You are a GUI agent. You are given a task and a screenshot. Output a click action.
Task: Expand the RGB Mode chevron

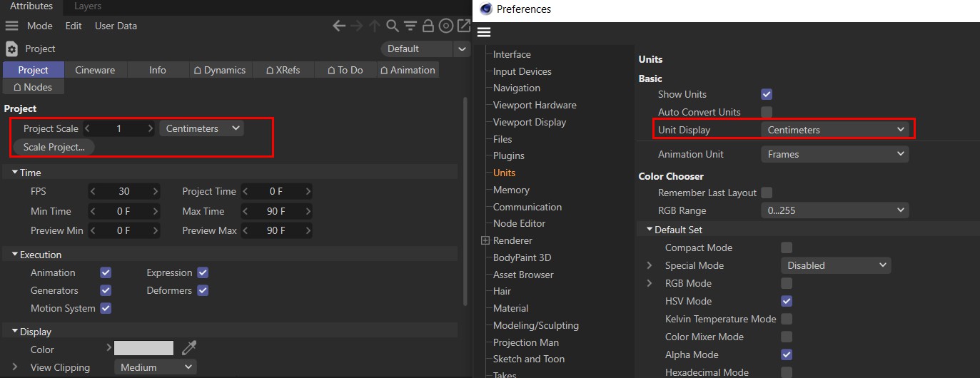(650, 283)
